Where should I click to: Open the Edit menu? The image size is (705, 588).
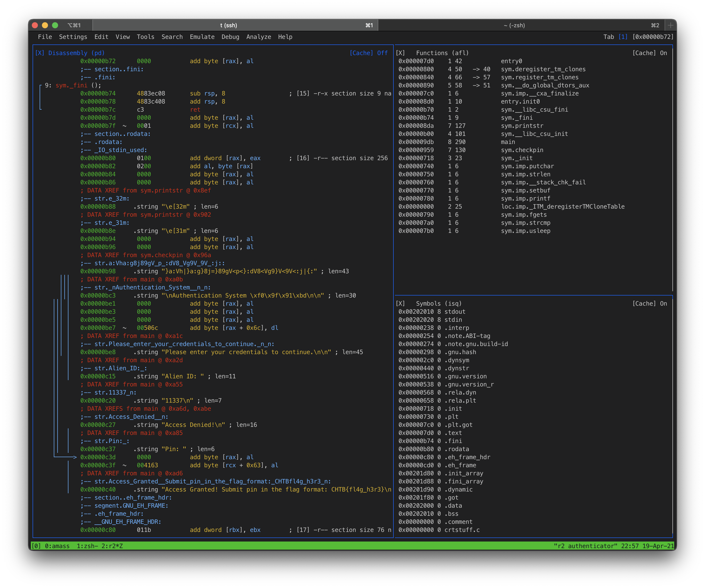coord(101,37)
